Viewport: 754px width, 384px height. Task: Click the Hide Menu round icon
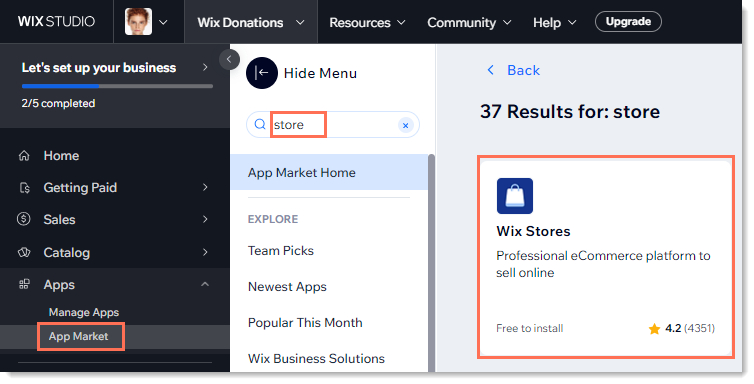click(262, 73)
